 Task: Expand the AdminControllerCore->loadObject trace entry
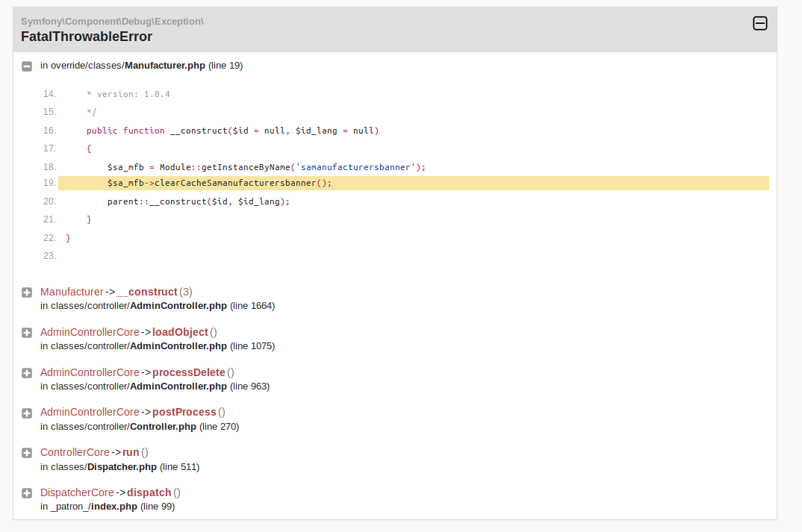coord(27,333)
